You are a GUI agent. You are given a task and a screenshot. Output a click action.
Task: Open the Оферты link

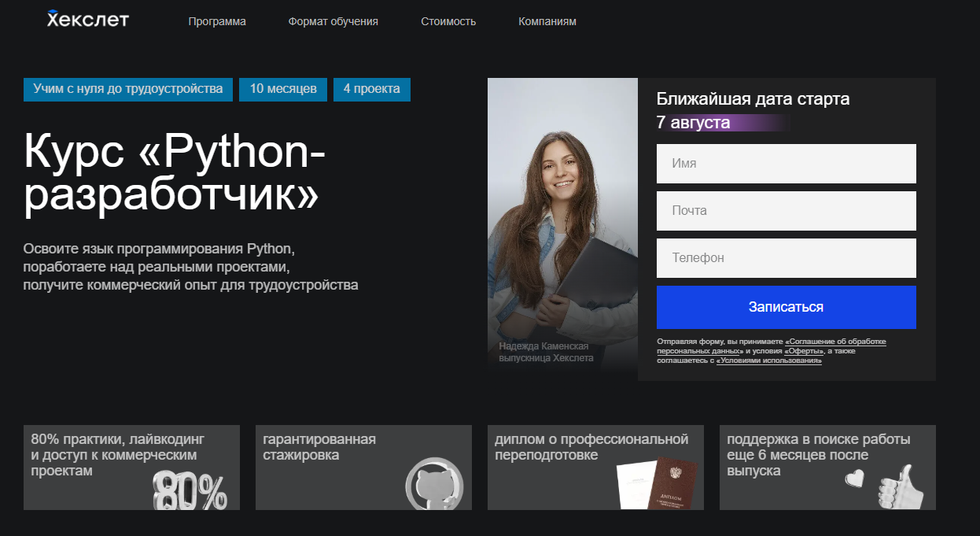pos(804,351)
